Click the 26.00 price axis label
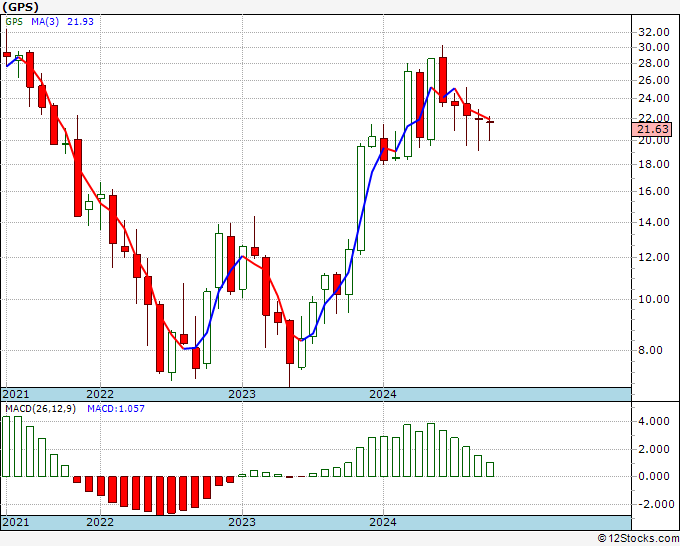Screen dimensions: 680x546 click(x=654, y=80)
